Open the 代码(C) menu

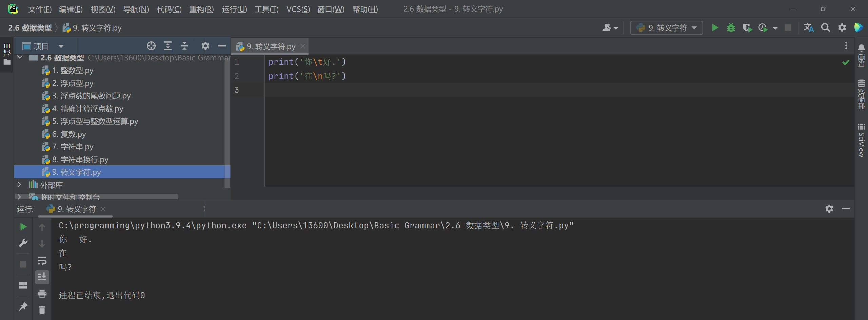(169, 9)
